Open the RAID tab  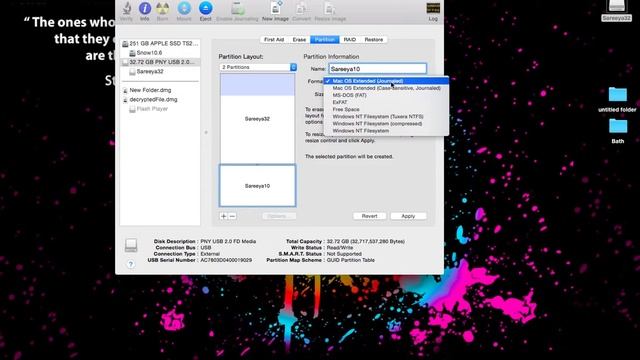[x=350, y=40]
